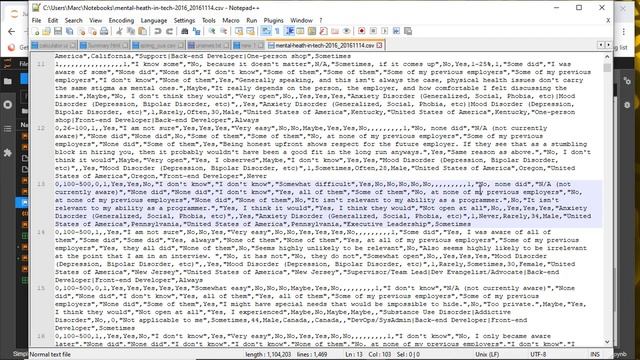This screenshot has height=360, width=640.
Task: Click the Close All toolbar icon
Action: coord(93,31)
